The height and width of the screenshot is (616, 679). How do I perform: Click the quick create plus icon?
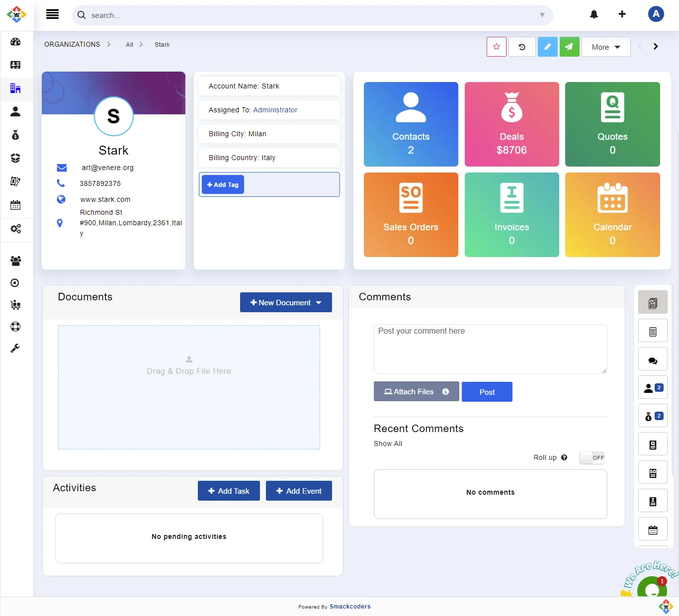tap(622, 14)
